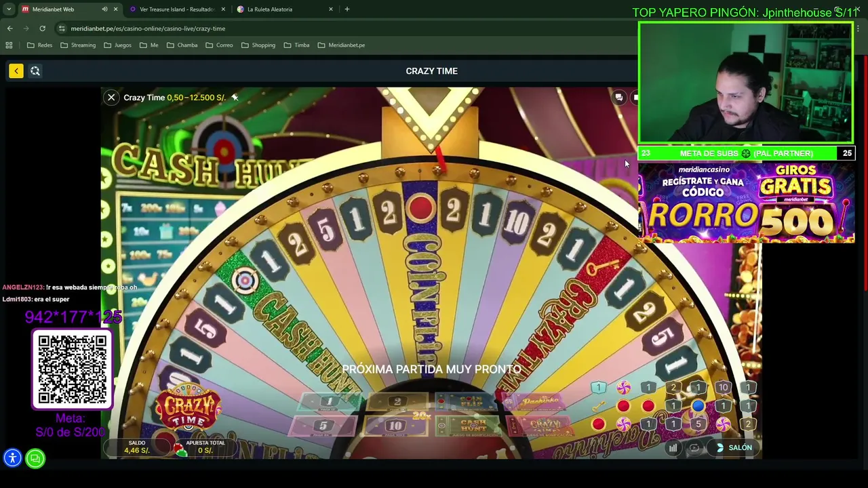Screen dimensions: 868x488
Task: Open the Me bookmarks folder
Action: [149, 45]
